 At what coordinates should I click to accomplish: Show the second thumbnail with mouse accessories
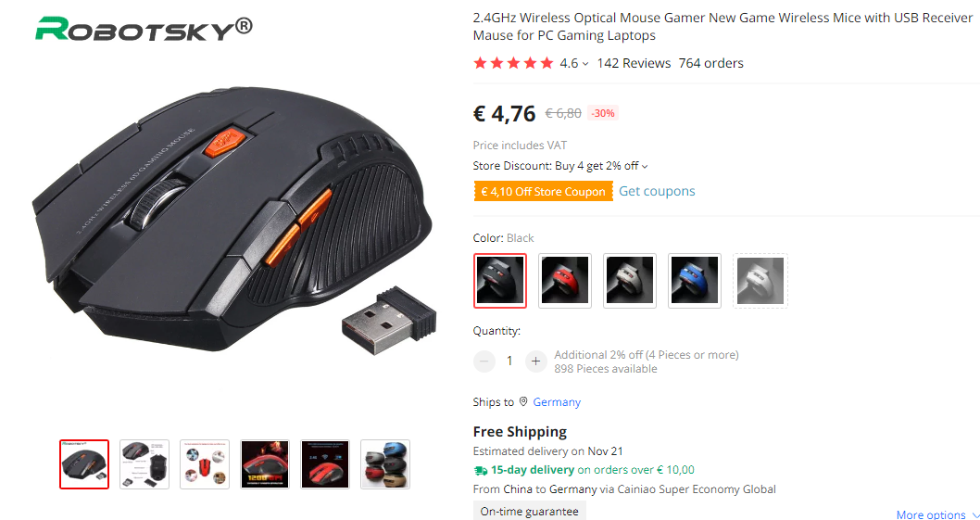pos(144,464)
